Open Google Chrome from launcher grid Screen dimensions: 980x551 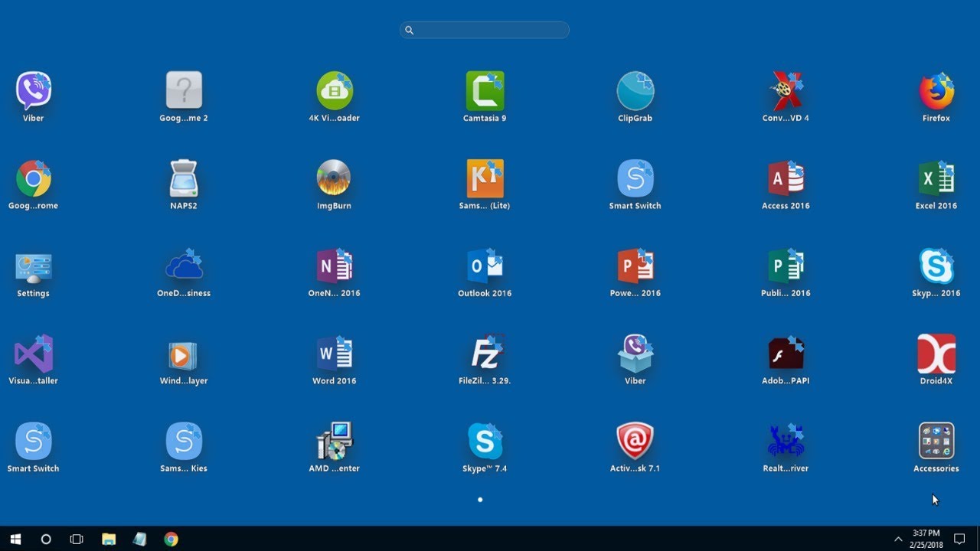(33, 178)
